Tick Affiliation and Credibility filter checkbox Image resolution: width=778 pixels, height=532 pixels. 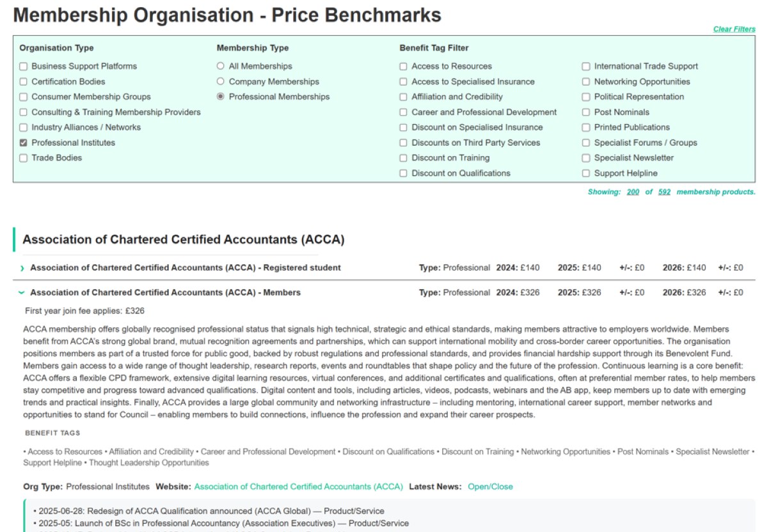[403, 97]
